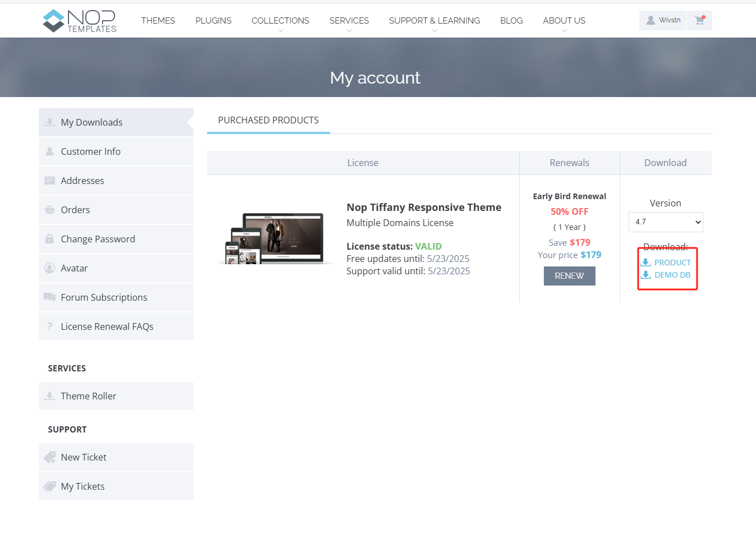
Task: Open the shopping cart icon
Action: click(699, 20)
